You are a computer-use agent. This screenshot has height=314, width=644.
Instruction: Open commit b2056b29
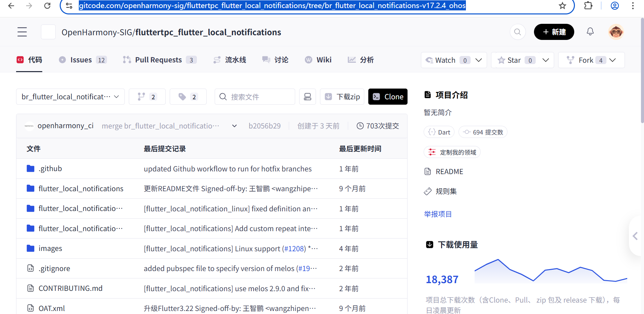click(265, 126)
